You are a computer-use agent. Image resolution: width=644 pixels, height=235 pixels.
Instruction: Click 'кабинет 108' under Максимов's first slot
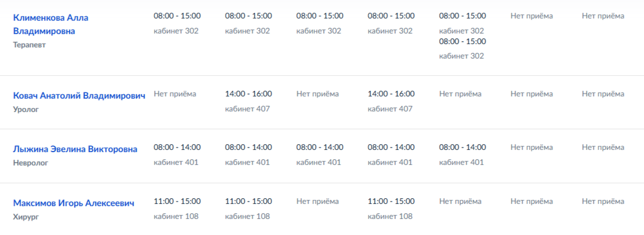176,216
